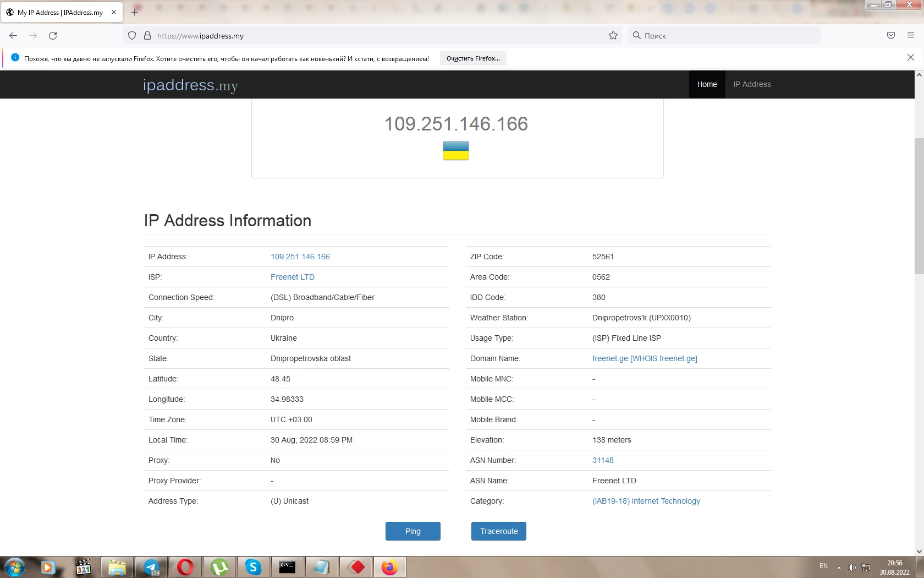This screenshot has height=578, width=924.
Task: Open the File Explorer folder taskbar icon
Action: coord(117,567)
